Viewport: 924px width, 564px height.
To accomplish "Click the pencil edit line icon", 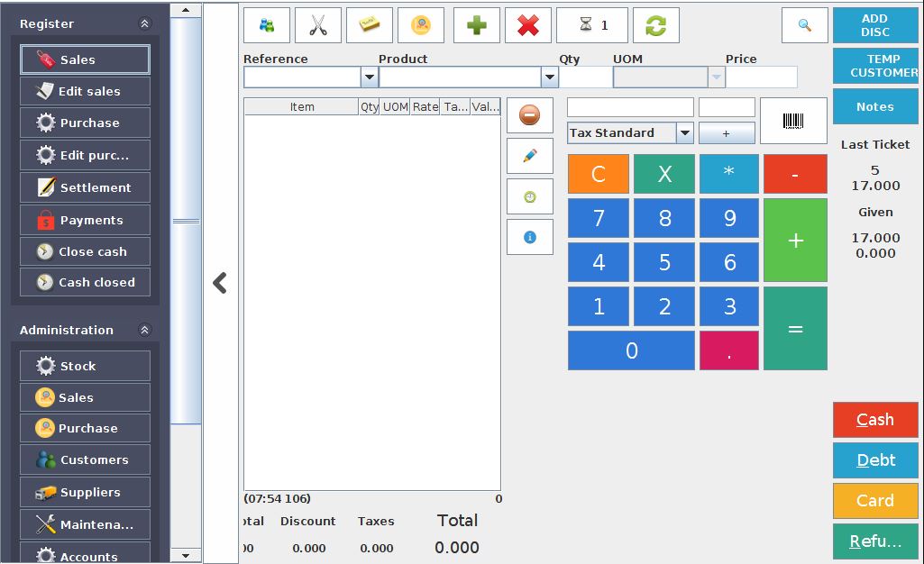I will [530, 156].
